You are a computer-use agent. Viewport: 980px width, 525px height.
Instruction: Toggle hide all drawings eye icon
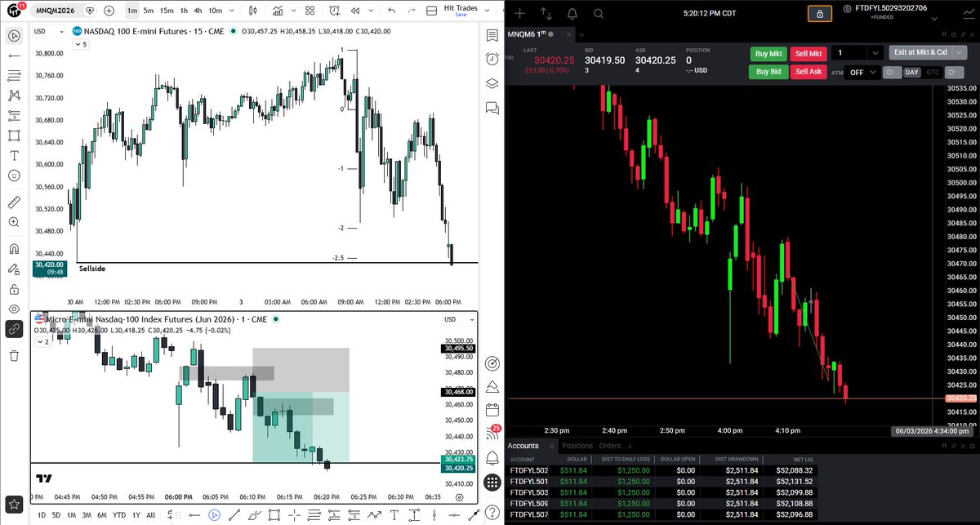click(x=14, y=309)
